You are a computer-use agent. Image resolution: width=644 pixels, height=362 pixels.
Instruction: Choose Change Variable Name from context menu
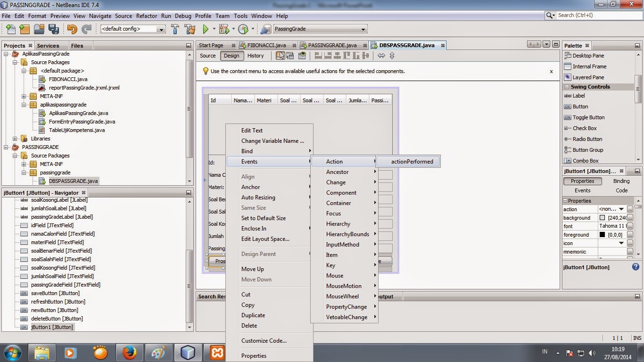[x=272, y=140]
